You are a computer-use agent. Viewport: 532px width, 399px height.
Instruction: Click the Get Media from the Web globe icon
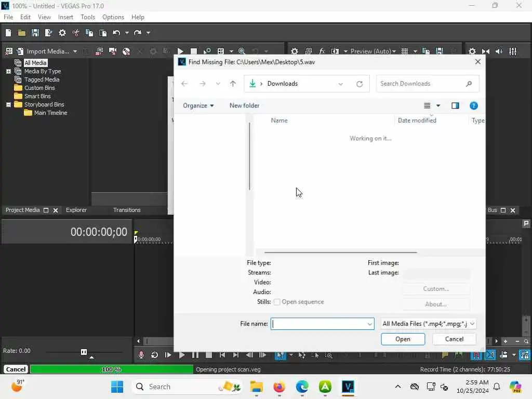click(126, 51)
